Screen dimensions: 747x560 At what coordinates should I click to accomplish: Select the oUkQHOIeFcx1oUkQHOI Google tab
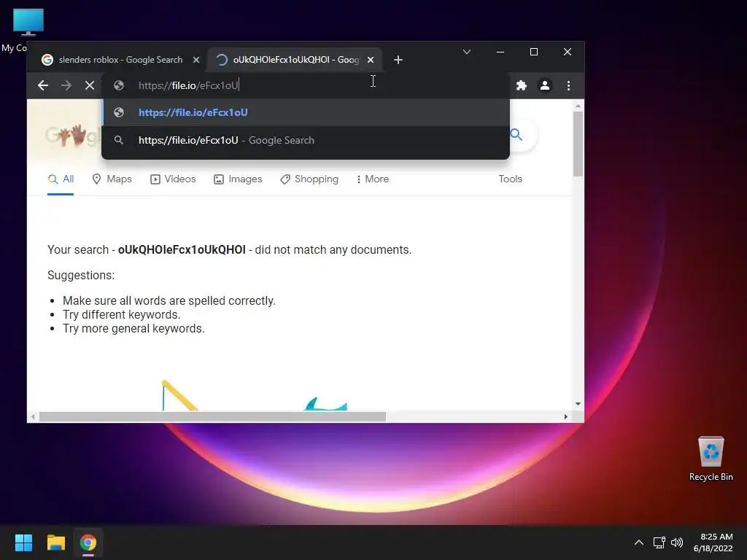(x=295, y=60)
